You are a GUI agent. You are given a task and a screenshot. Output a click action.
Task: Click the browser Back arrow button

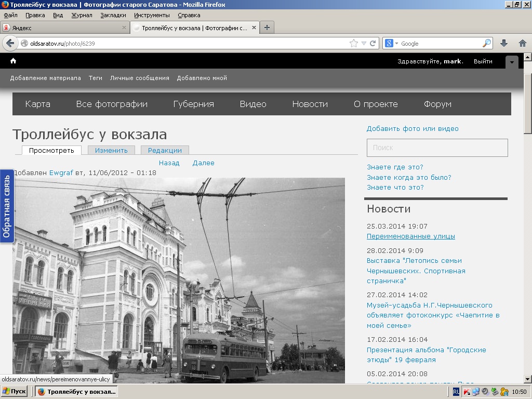[x=10, y=44]
